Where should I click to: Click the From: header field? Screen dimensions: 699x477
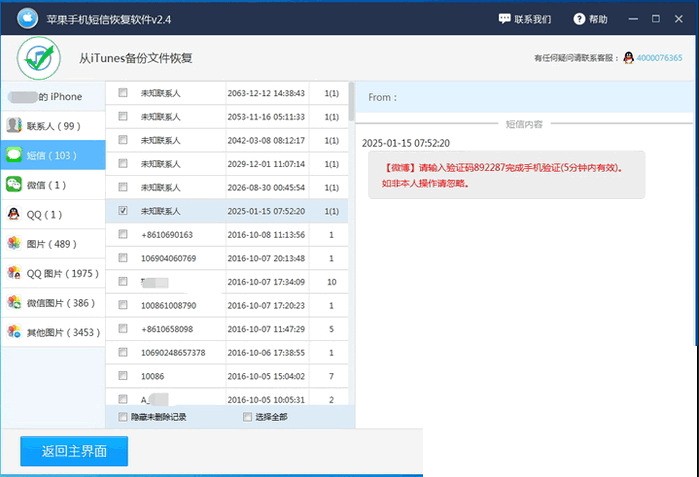(525, 97)
